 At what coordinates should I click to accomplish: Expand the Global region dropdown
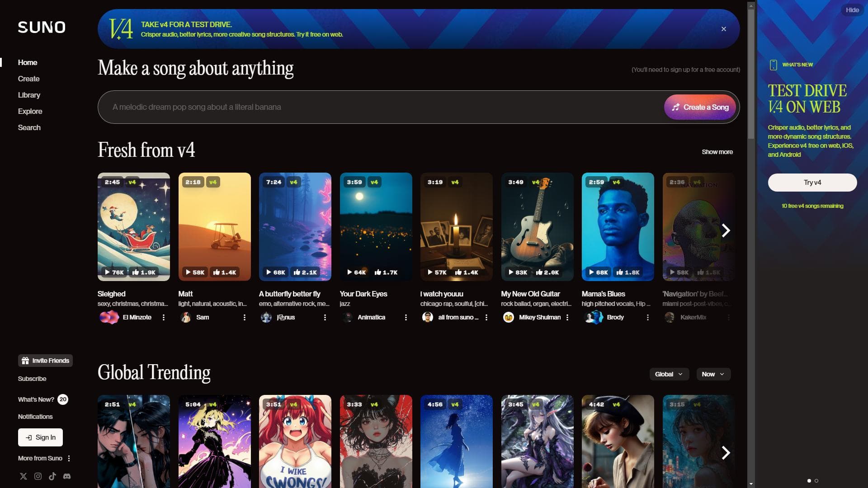point(669,374)
